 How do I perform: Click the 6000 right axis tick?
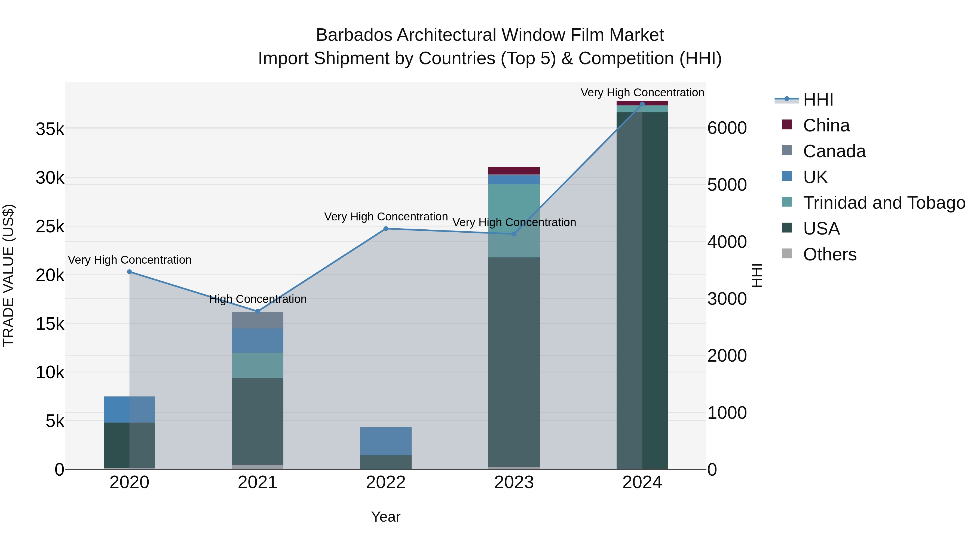[727, 128]
